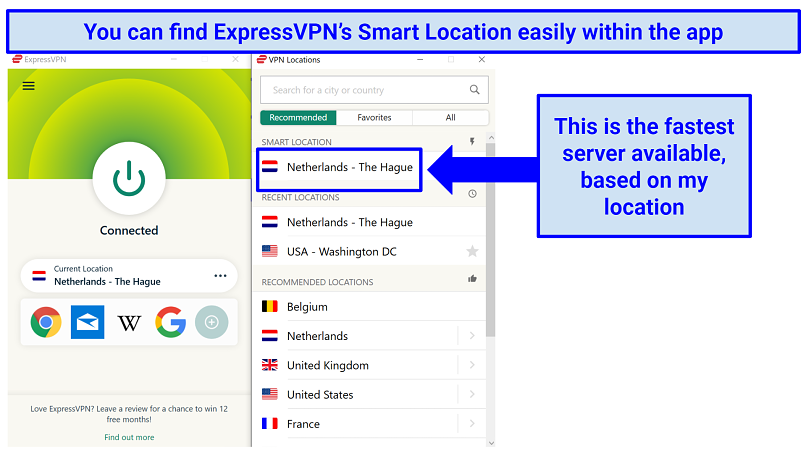Image resolution: width=806 pixels, height=453 pixels.
Task: Connect to Belgium
Action: pyautogui.click(x=369, y=306)
